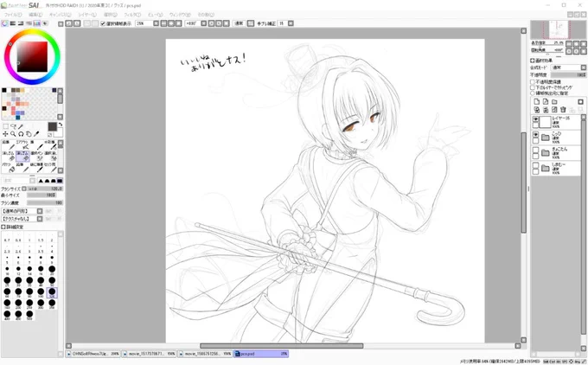Select brush size 500 preset
The image size is (588, 365).
coord(29,315)
